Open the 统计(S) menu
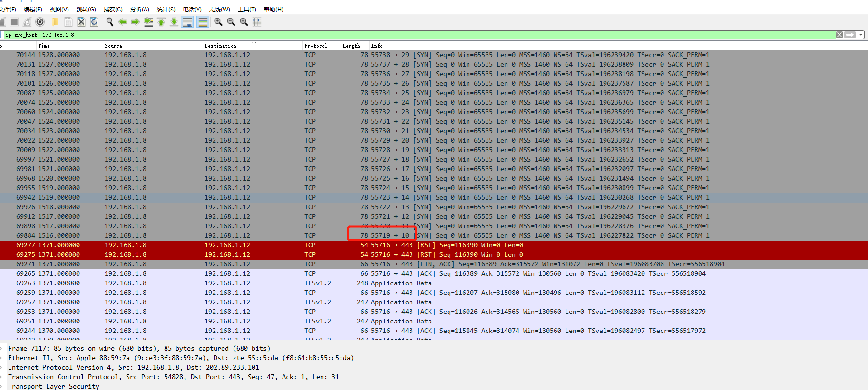 [x=166, y=10]
